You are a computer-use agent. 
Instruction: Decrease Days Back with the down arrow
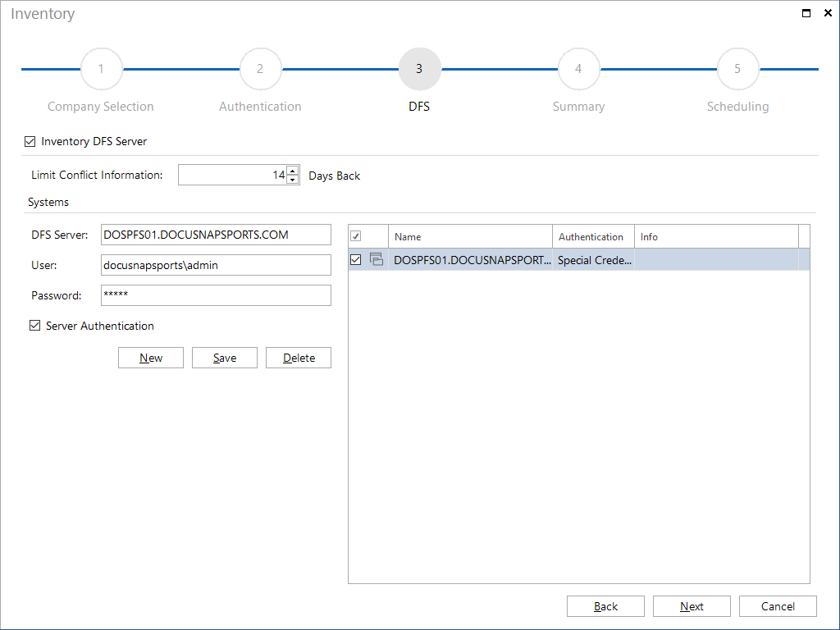(x=293, y=180)
